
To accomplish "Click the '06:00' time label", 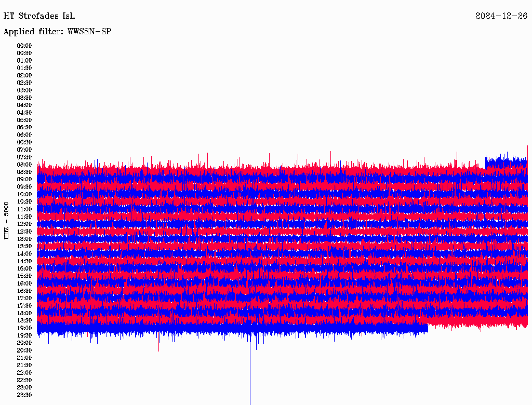I will (24, 135).
